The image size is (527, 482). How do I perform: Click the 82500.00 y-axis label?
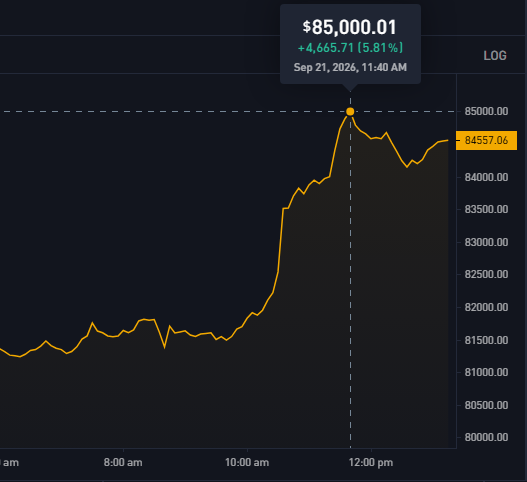[486, 274]
